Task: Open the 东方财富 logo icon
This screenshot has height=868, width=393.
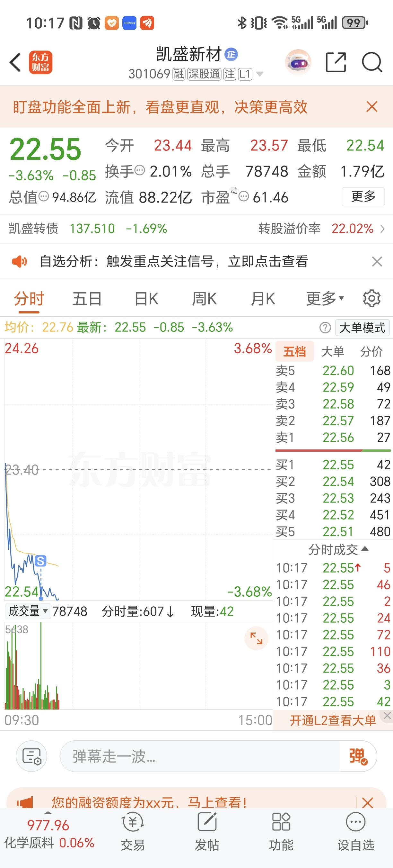Action: [40, 62]
